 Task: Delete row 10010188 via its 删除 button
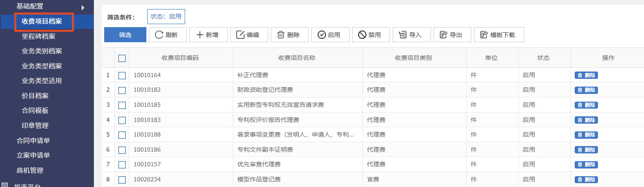[586, 134]
